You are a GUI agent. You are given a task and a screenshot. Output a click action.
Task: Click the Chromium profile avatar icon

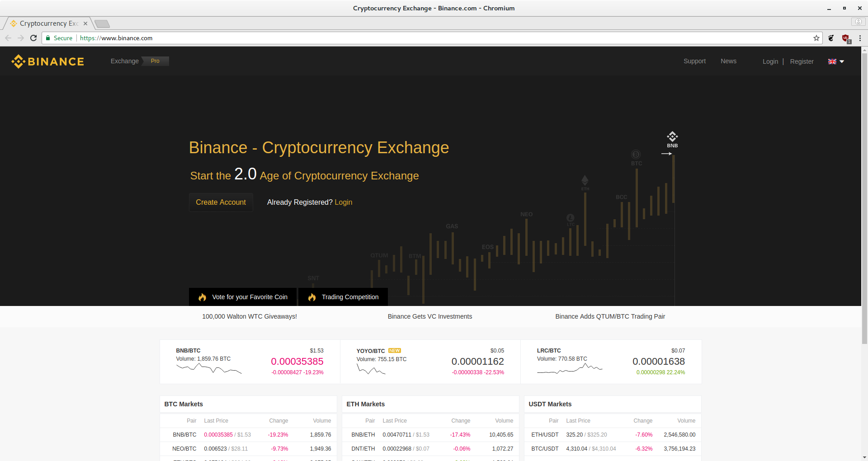pyautogui.click(x=858, y=22)
